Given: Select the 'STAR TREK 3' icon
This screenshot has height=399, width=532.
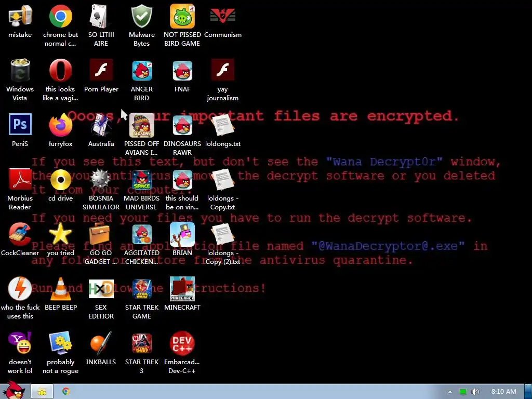Looking at the screenshot, I should [141, 343].
